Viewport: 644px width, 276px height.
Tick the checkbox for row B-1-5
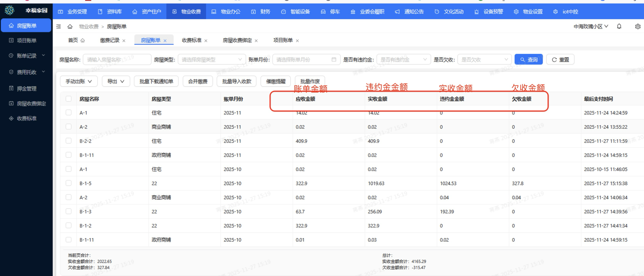coord(69,183)
